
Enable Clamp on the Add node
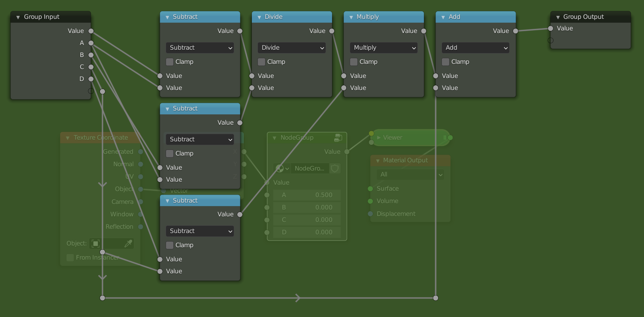(x=445, y=62)
